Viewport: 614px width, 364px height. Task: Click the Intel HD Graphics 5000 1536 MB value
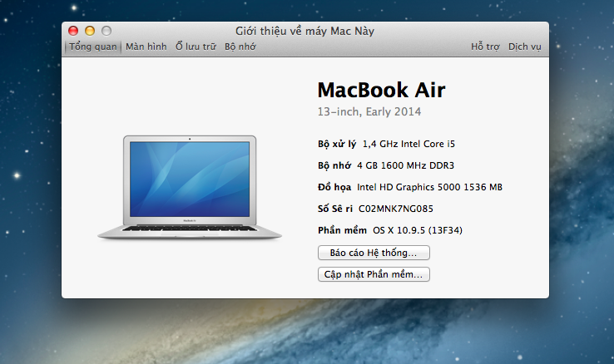click(x=429, y=187)
